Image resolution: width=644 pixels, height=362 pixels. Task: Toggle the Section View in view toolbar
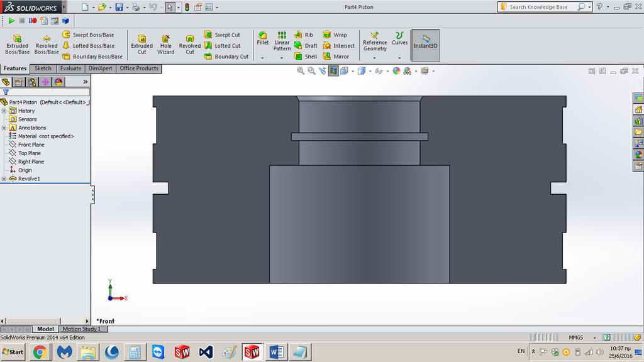click(x=333, y=71)
